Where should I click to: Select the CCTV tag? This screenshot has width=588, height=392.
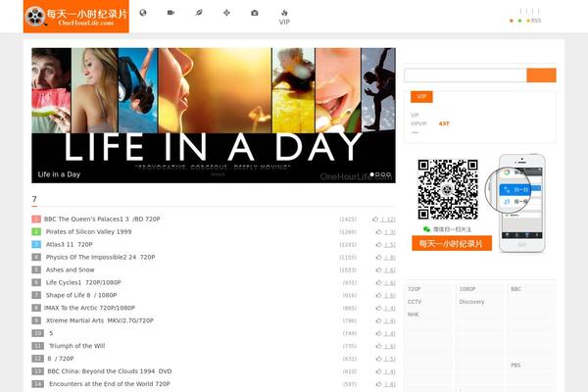415,302
